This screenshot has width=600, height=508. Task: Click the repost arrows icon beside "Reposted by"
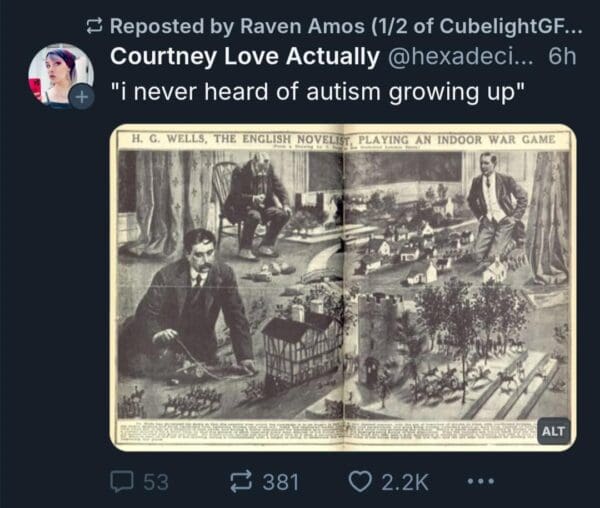click(94, 26)
